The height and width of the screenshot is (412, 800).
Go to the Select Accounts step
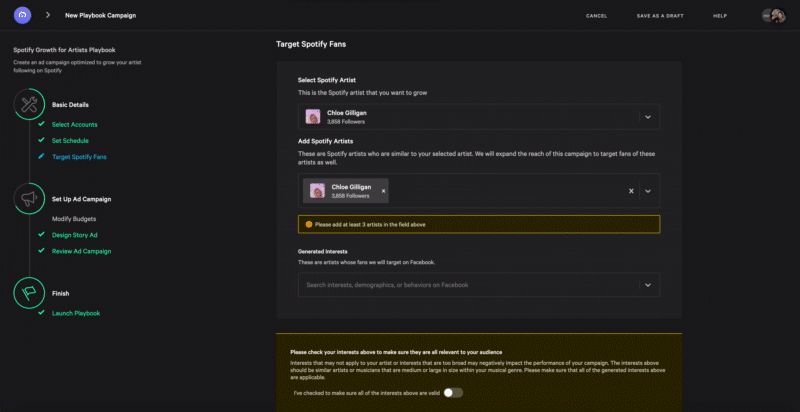(x=75, y=124)
